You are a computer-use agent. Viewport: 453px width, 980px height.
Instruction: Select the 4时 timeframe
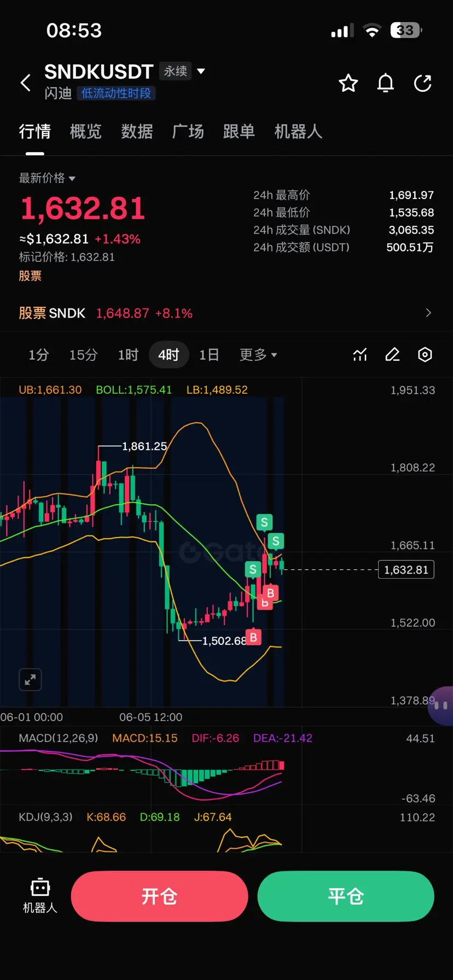tap(169, 355)
